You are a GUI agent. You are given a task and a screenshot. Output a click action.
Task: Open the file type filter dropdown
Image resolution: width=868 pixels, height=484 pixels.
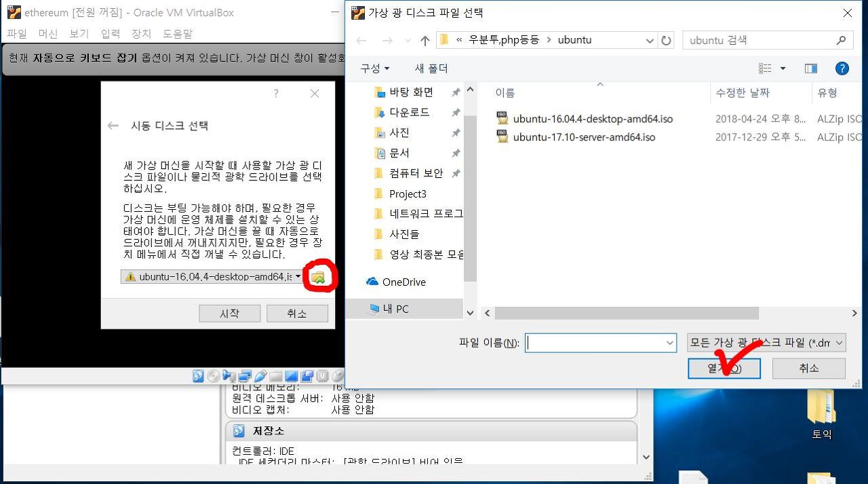pos(766,343)
